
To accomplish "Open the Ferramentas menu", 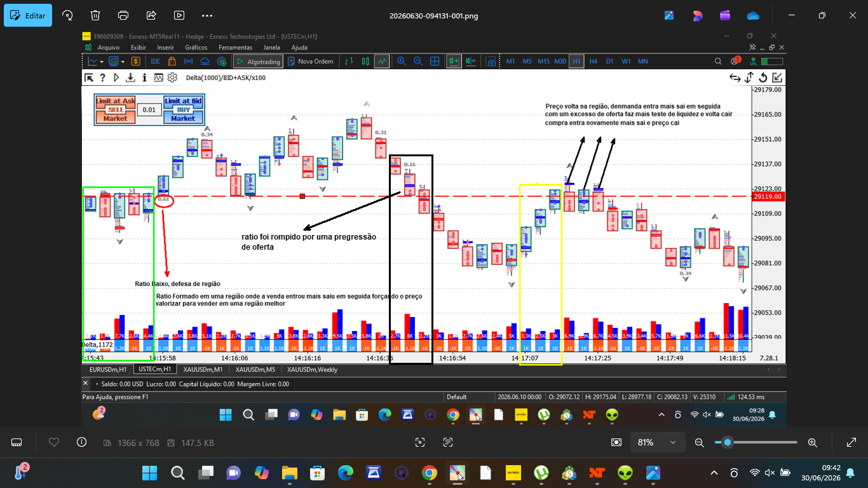I will 235,48.
